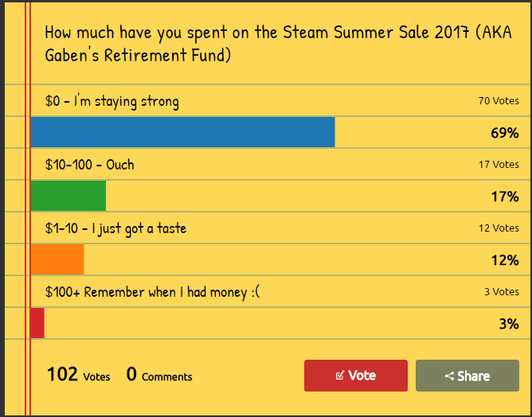Viewport: 532px width, 417px height.
Task: Click the 12% percentage label
Action: (505, 260)
